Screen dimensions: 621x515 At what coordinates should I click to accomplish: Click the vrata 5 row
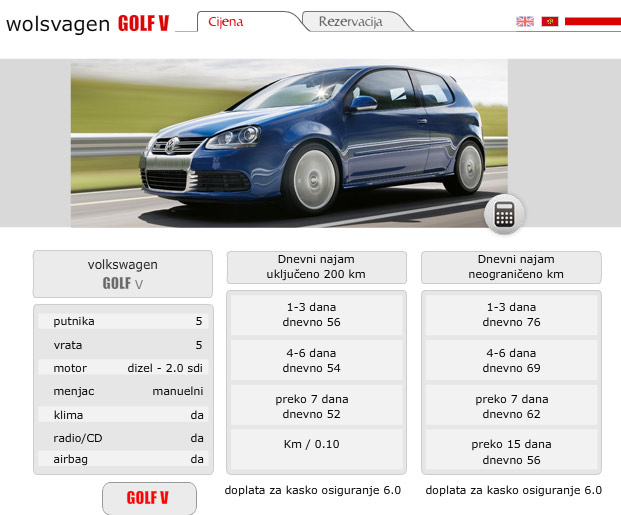123,345
